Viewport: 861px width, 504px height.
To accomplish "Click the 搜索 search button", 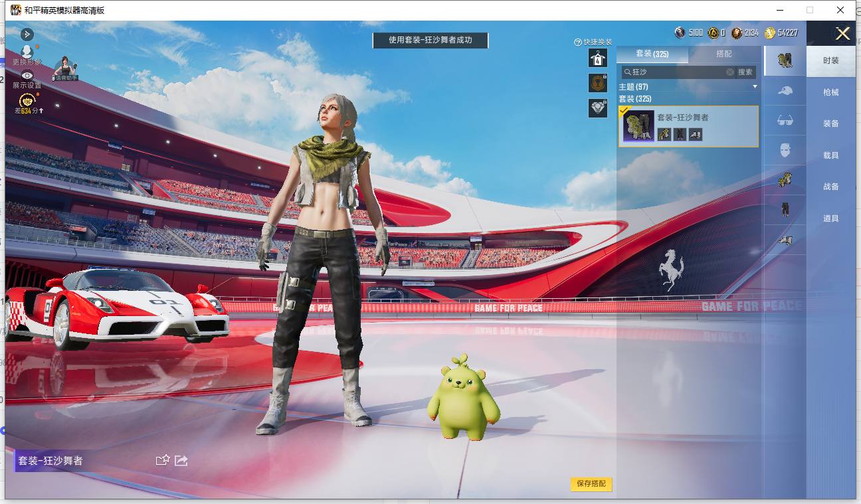I will tap(745, 72).
